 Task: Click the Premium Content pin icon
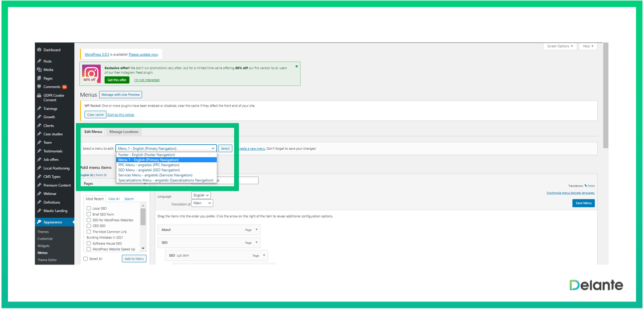(39, 185)
